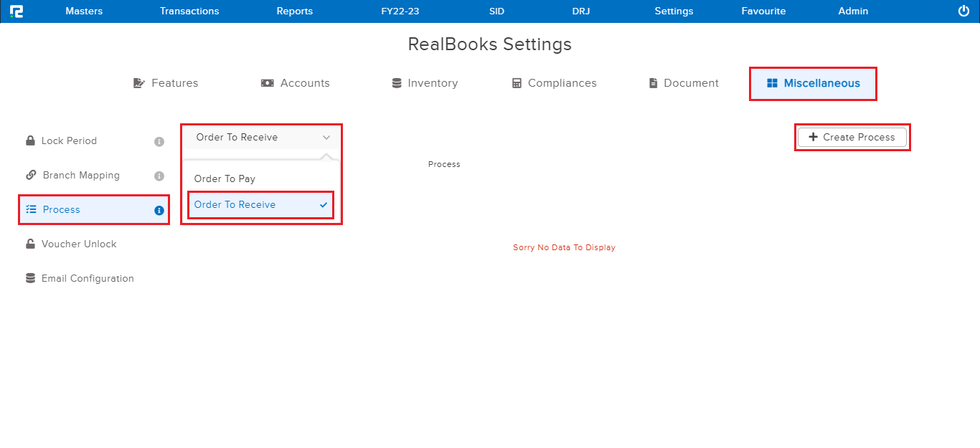Click the blue Process info icon
The height and width of the screenshot is (448, 980).
(x=159, y=210)
